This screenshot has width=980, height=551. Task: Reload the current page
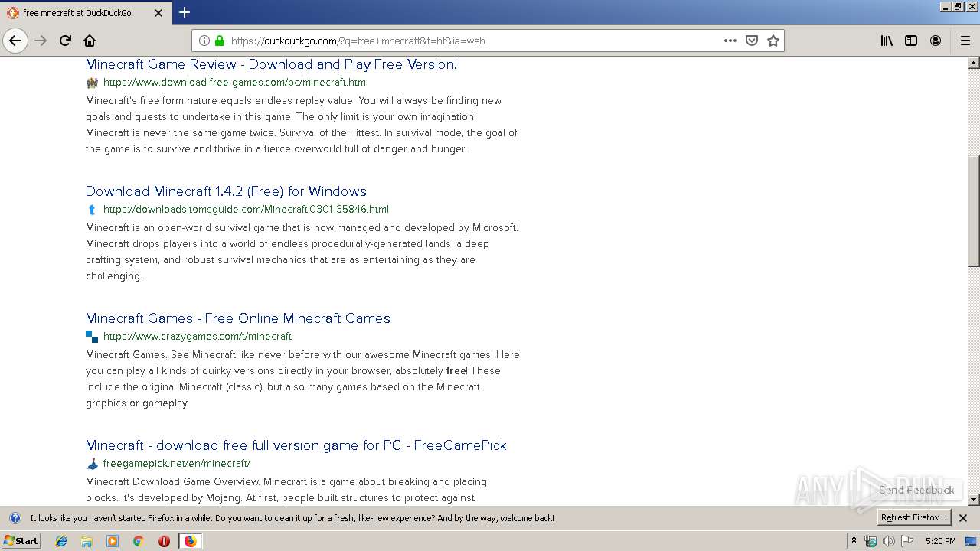(65, 41)
